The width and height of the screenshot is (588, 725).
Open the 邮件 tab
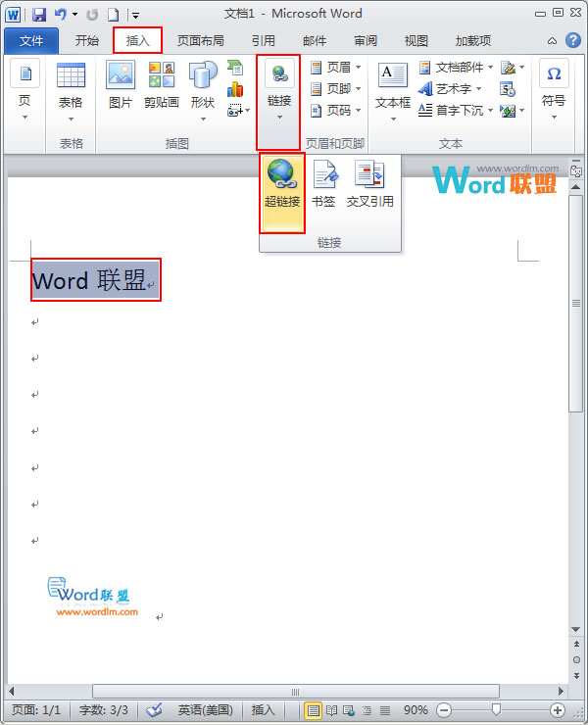[x=315, y=41]
